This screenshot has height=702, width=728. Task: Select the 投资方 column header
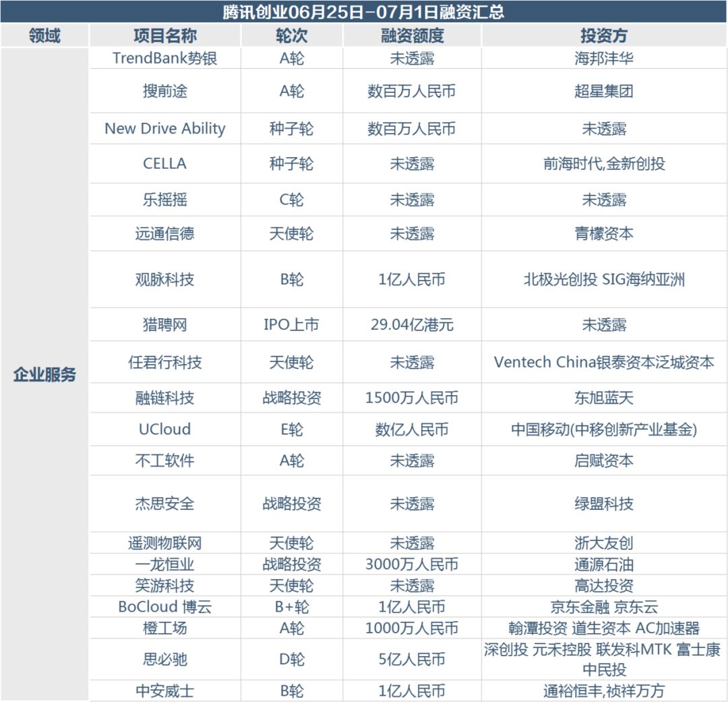(604, 36)
